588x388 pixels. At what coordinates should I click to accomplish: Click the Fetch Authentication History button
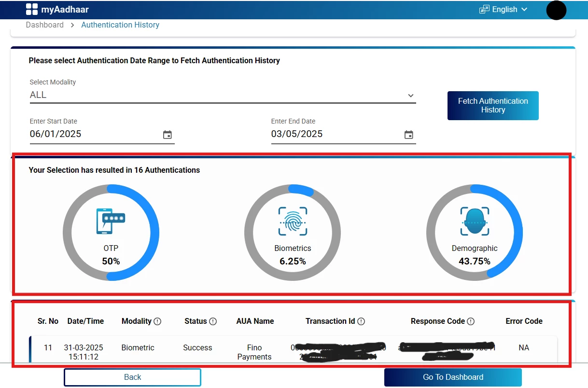(493, 105)
